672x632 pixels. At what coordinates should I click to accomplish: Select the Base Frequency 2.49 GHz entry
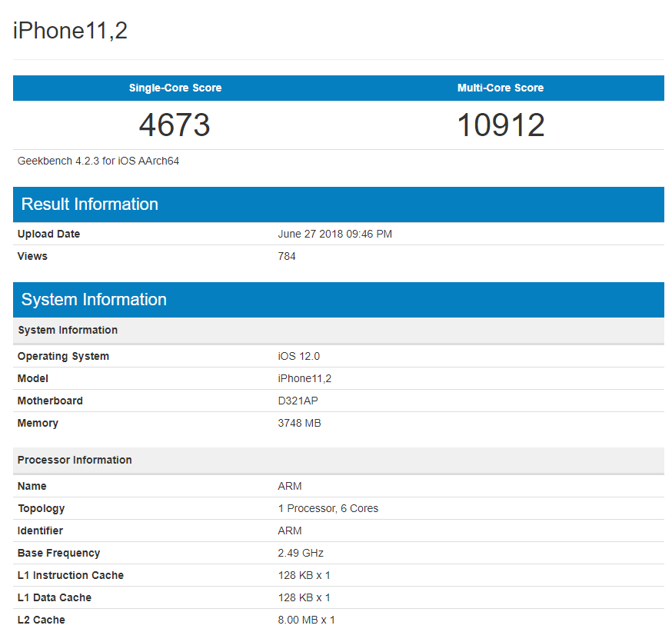pyautogui.click(x=301, y=553)
